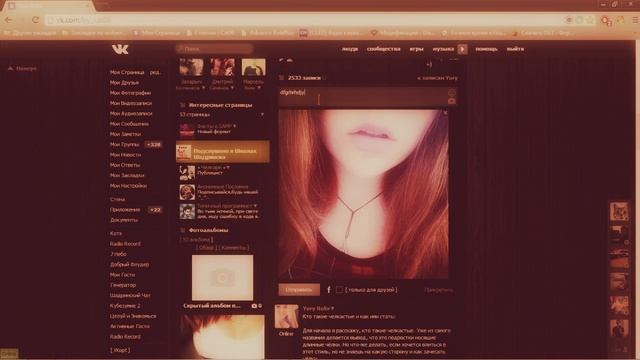Screen dimensions: 640x360
Task: Open 'Генератор' app in sidebar
Action: click(123, 285)
